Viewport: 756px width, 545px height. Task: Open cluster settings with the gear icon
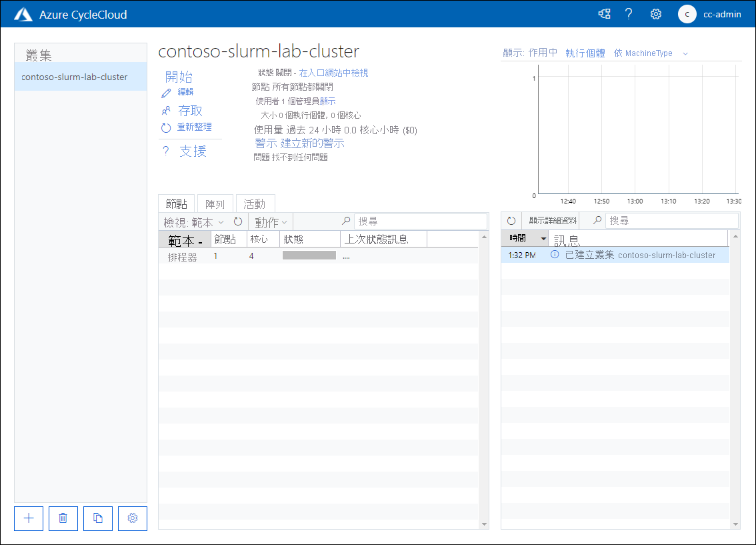132,518
